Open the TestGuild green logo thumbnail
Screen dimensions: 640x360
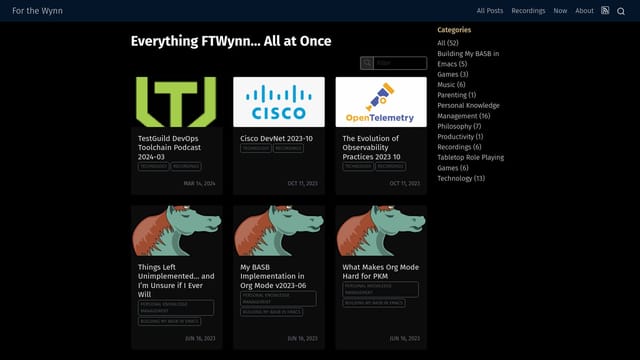coord(176,102)
